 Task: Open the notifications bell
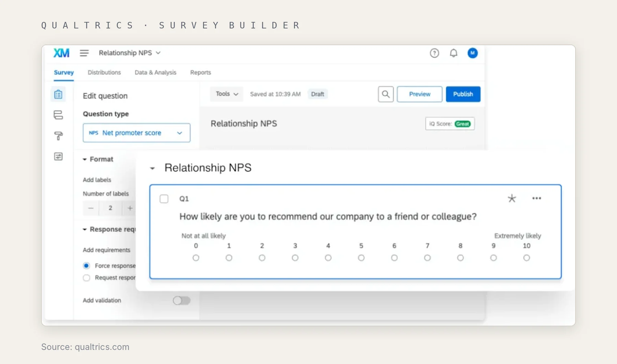click(453, 53)
